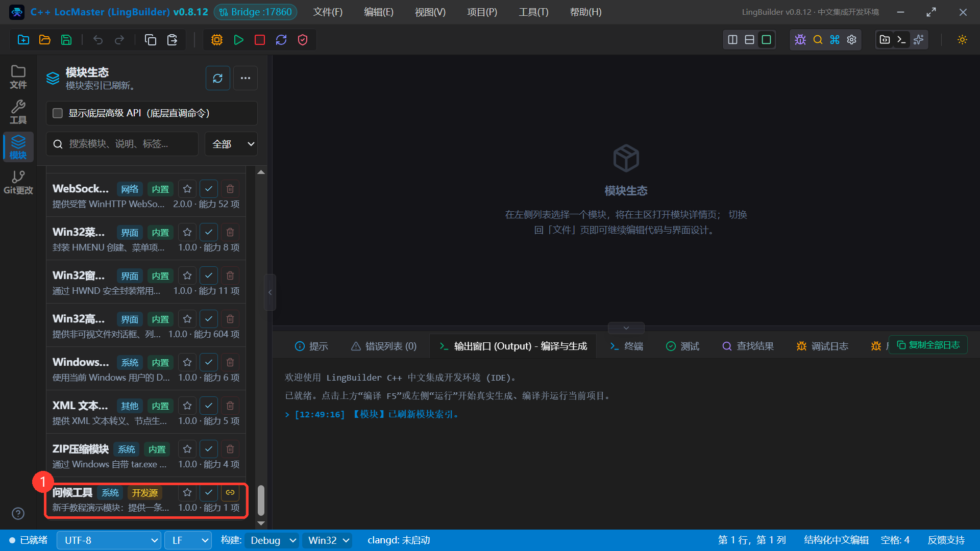Favorite the XML 文本 module with star

coord(187,406)
